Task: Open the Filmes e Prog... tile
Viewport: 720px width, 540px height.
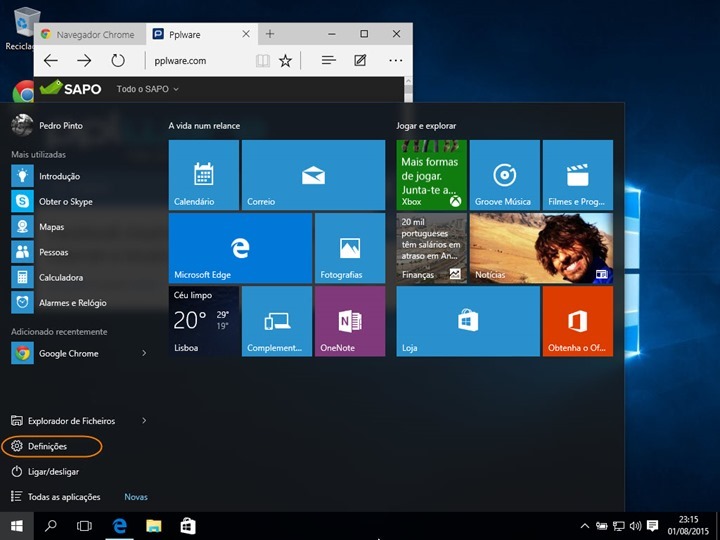Action: click(x=578, y=175)
